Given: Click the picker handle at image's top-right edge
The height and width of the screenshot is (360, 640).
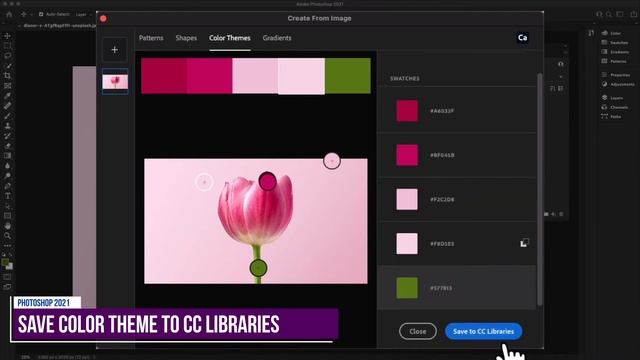Looking at the screenshot, I should pyautogui.click(x=332, y=161).
